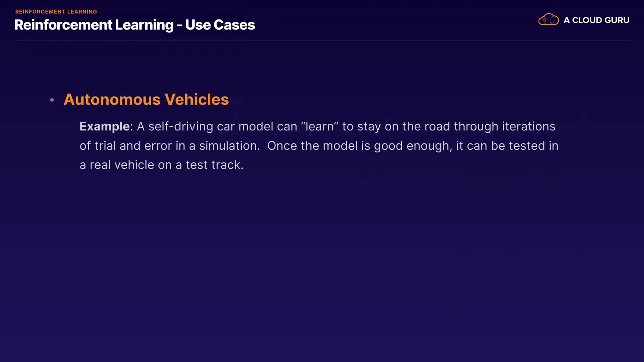Viewport: 644px width, 362px height.
Task: Click the horizontal divider line under the title
Action: 322,40
